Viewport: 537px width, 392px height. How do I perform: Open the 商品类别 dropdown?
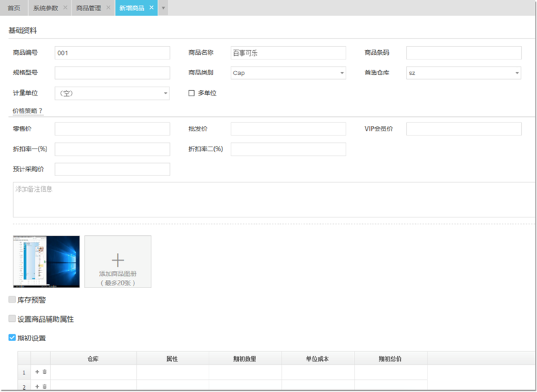click(x=288, y=73)
